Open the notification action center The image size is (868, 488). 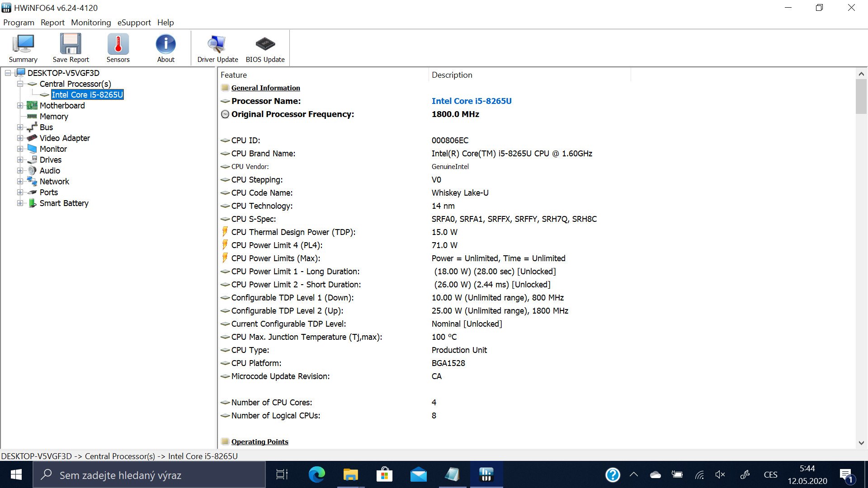point(847,475)
